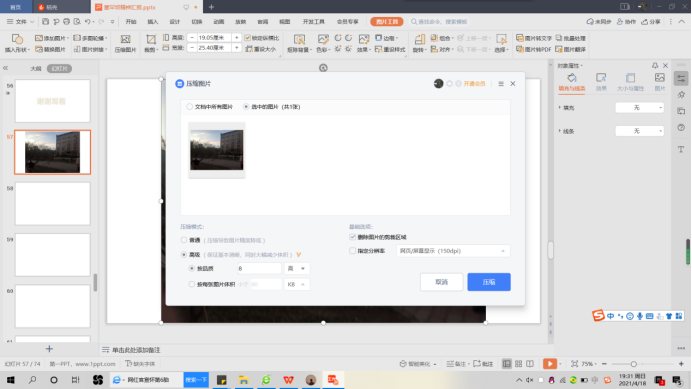Viewport: 692px width, 389px height.
Task: Open the KB unit dropdown
Action: tap(297, 284)
